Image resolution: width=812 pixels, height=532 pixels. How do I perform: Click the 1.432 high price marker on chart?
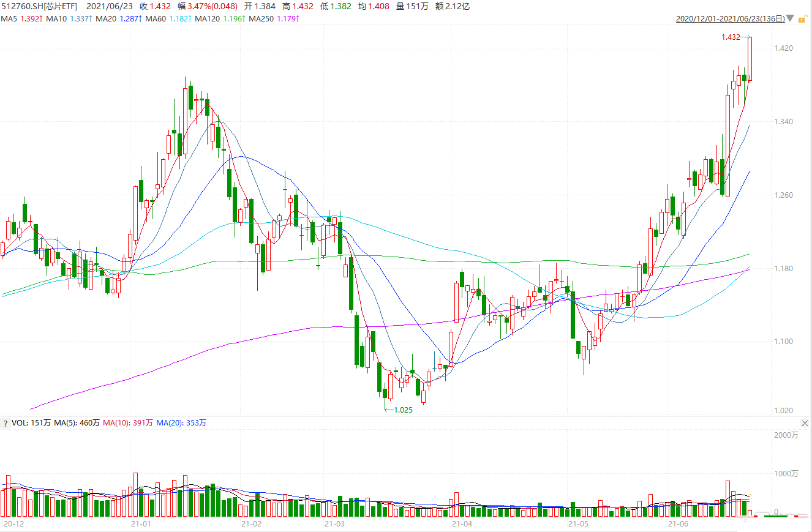tap(731, 37)
